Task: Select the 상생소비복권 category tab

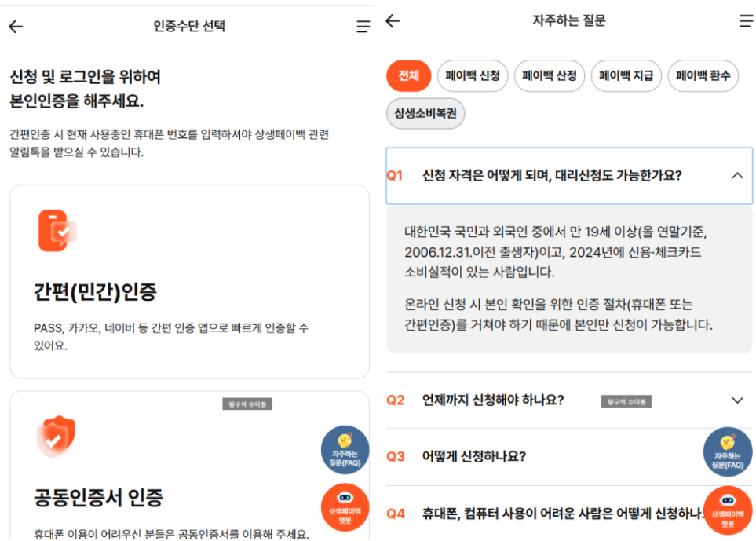Action: point(425,114)
